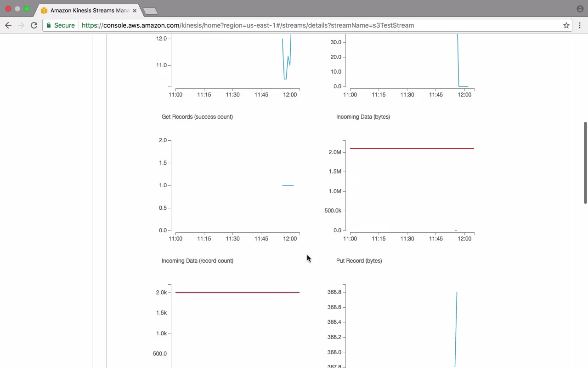Click the Put Record (bytes) chart title
The height and width of the screenshot is (368, 588).
(x=359, y=261)
